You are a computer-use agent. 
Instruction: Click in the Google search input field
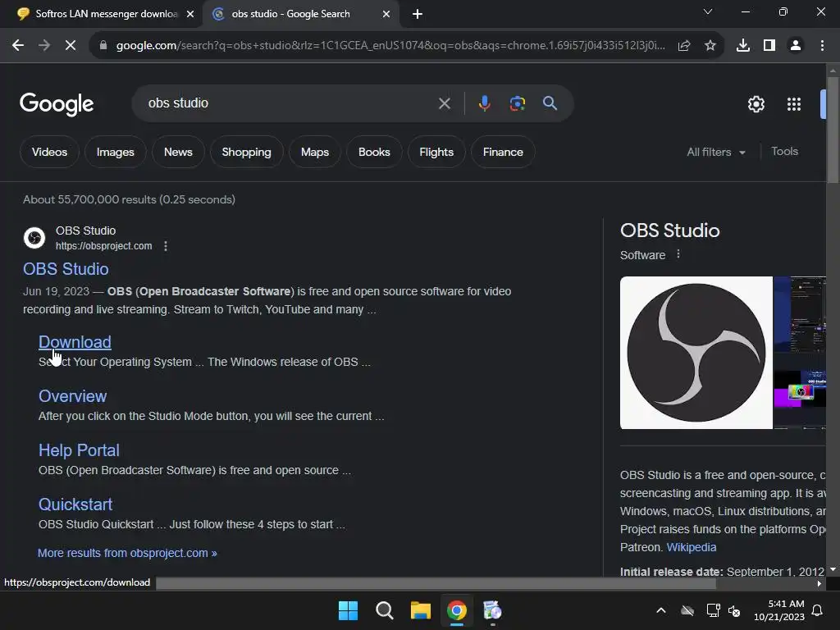pyautogui.click(x=290, y=103)
